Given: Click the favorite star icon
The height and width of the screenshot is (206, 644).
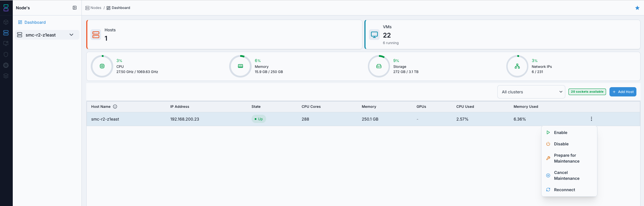Looking at the screenshot, I should point(637,8).
